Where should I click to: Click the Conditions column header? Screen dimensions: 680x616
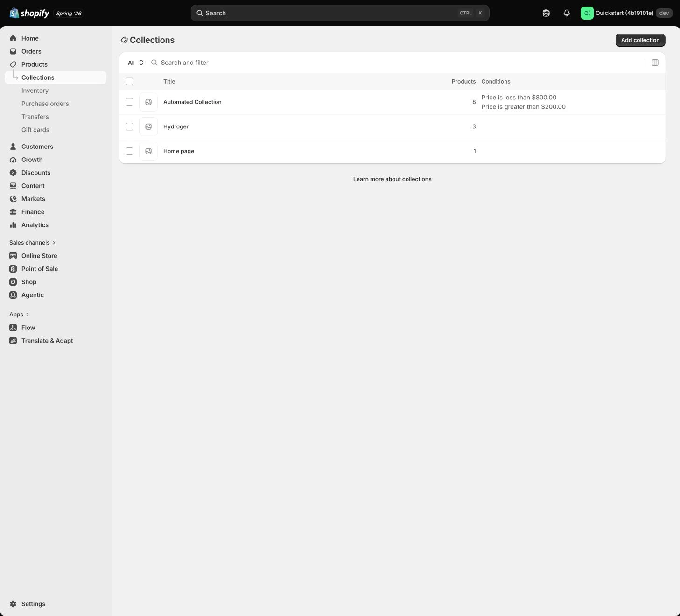pos(496,82)
